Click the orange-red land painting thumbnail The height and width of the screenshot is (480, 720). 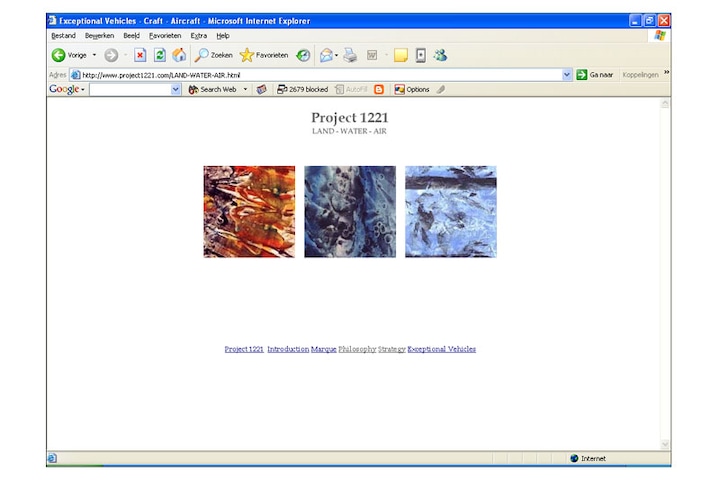coord(249,212)
